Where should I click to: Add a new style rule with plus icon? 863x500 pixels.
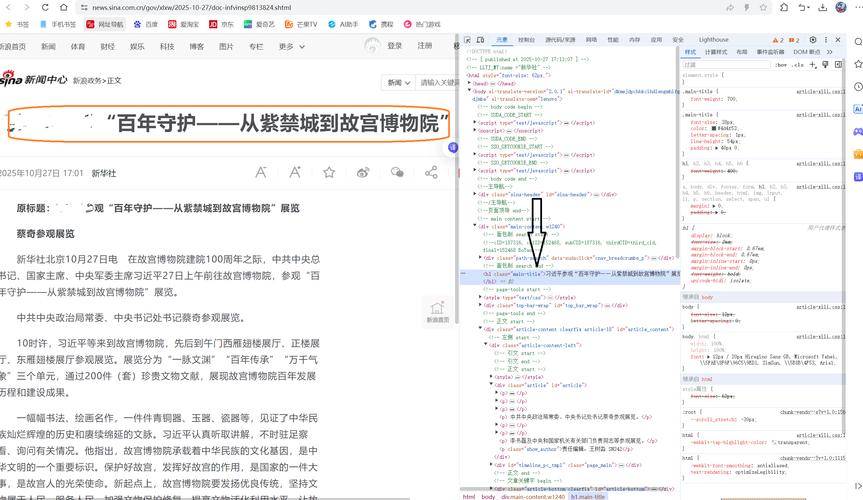coord(812,64)
